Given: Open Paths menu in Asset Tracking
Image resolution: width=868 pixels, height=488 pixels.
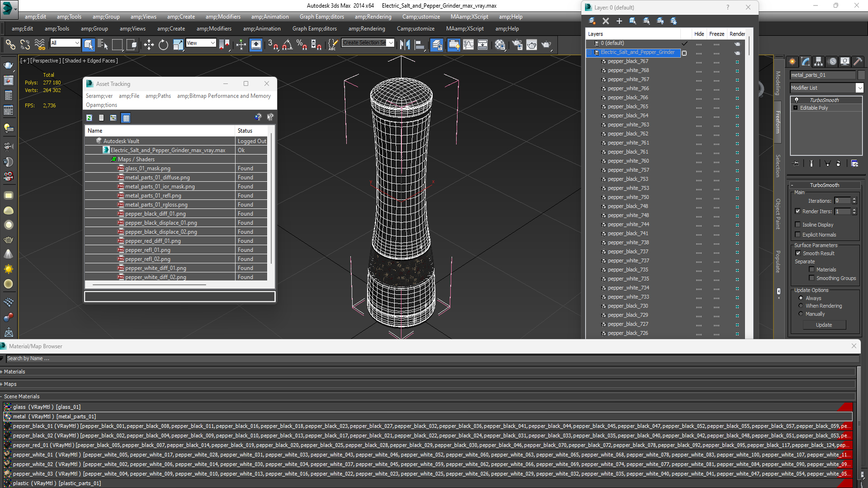Looking at the screenshot, I should (x=158, y=96).
